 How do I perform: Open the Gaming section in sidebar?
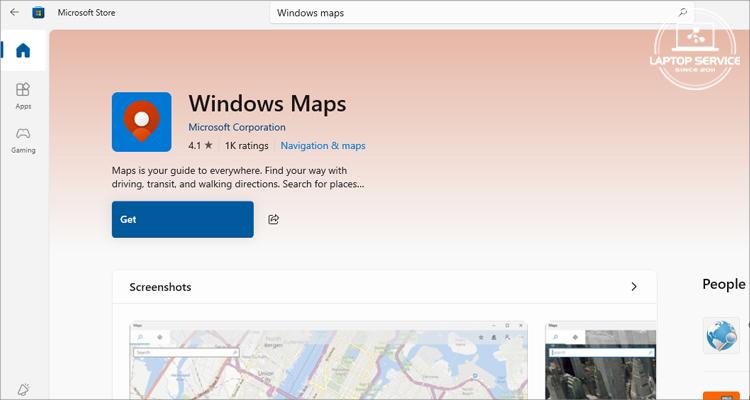23,140
